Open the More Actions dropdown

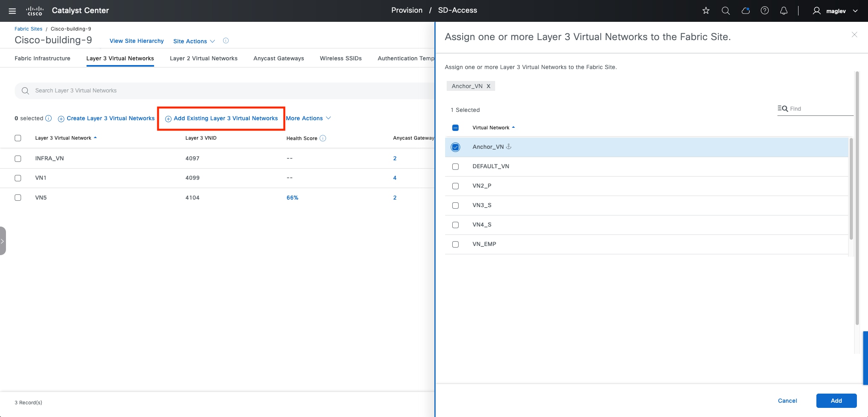tap(308, 118)
